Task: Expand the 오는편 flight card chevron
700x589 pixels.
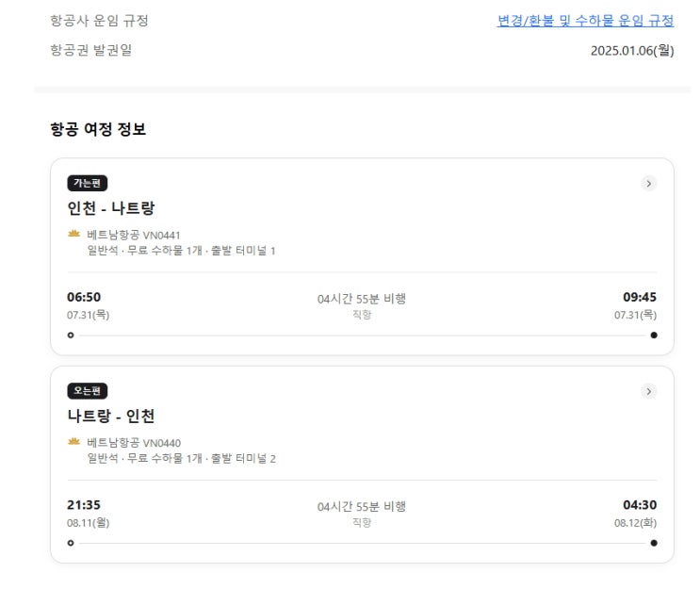Action: 648,391
